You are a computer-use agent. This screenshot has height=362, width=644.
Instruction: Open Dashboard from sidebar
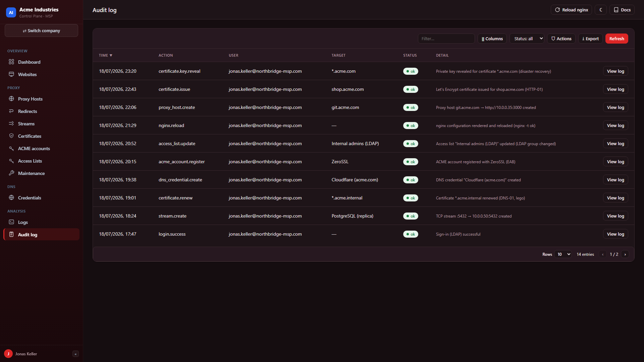[x=41, y=62]
